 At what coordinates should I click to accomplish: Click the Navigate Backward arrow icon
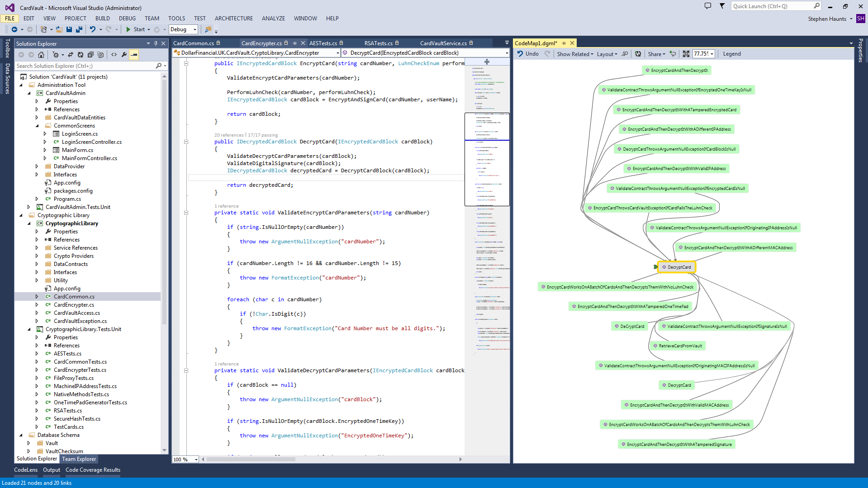point(14,29)
